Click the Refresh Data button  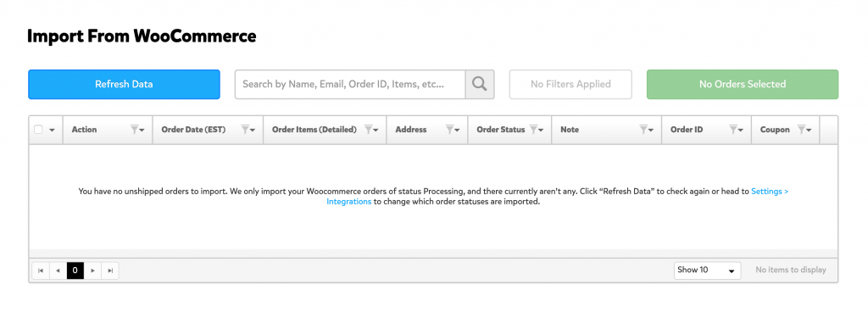click(x=124, y=84)
